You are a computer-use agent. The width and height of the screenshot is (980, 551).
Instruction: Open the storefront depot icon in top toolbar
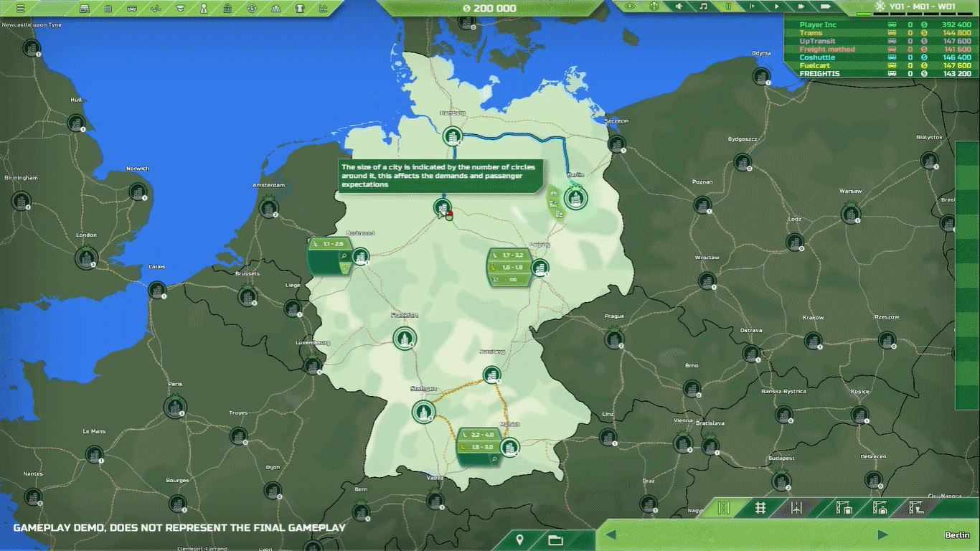85,8
